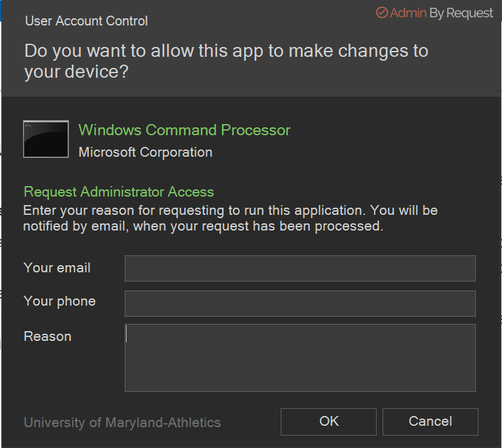502x448 pixels.
Task: Click the Your email label
Action: coord(57,268)
